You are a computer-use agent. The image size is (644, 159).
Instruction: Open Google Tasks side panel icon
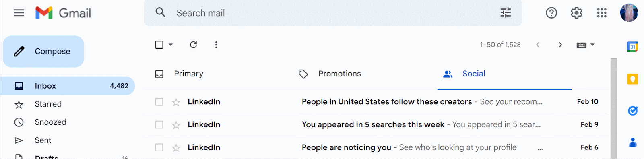click(633, 110)
